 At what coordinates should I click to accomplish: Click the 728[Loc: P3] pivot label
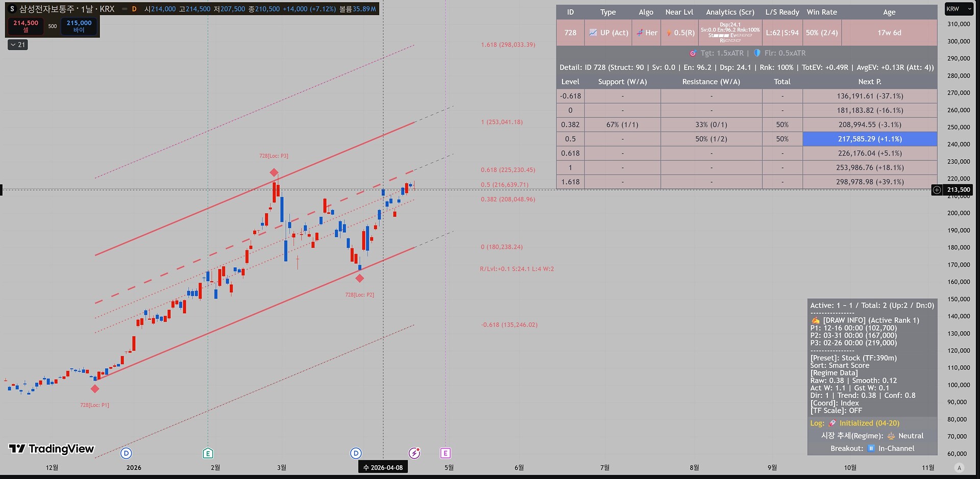[274, 156]
